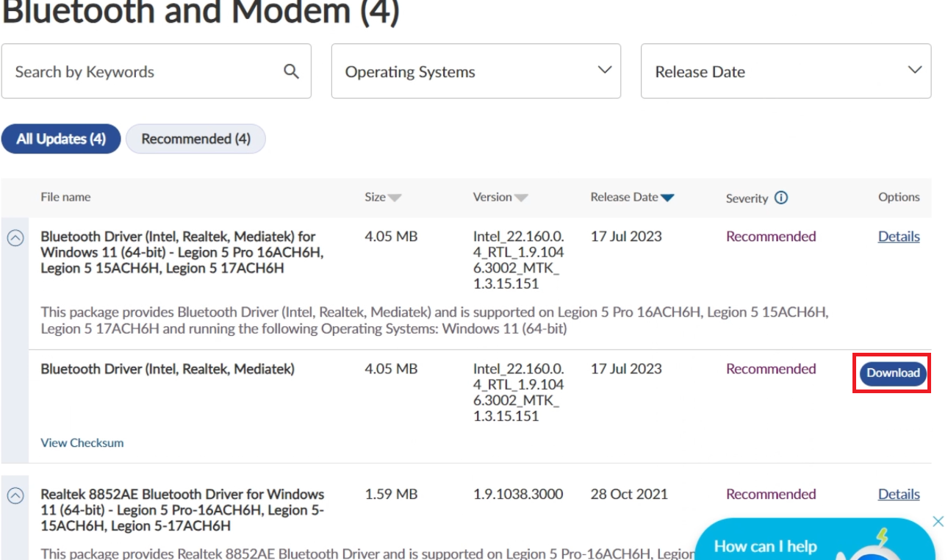
Task: Download the Bluetooth Driver (Intel, Realtek, Mediatek)
Action: tap(893, 373)
